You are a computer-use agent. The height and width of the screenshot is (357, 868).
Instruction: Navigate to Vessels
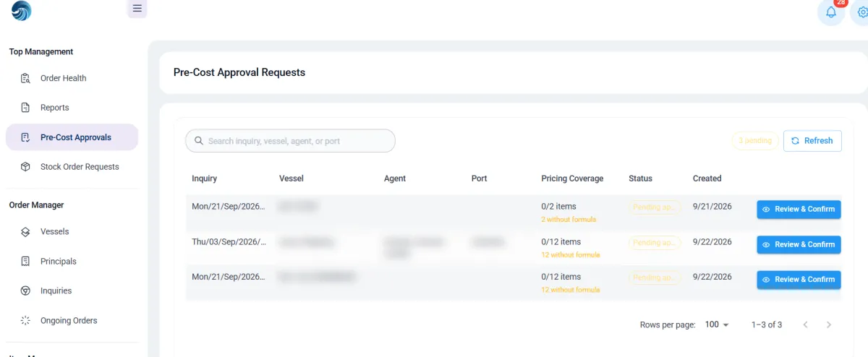[x=72, y=232]
